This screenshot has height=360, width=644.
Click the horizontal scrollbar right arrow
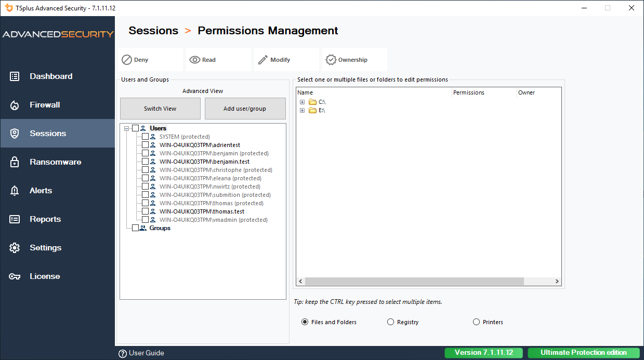[x=557, y=281]
